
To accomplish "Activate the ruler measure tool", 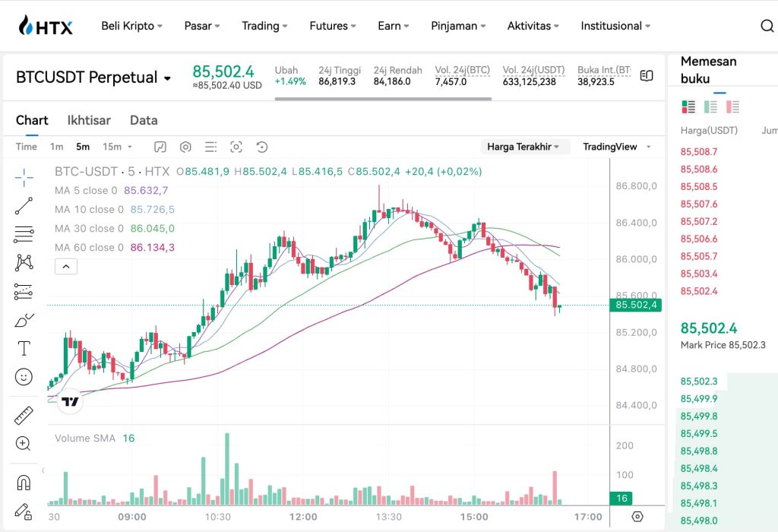I will pyautogui.click(x=24, y=415).
